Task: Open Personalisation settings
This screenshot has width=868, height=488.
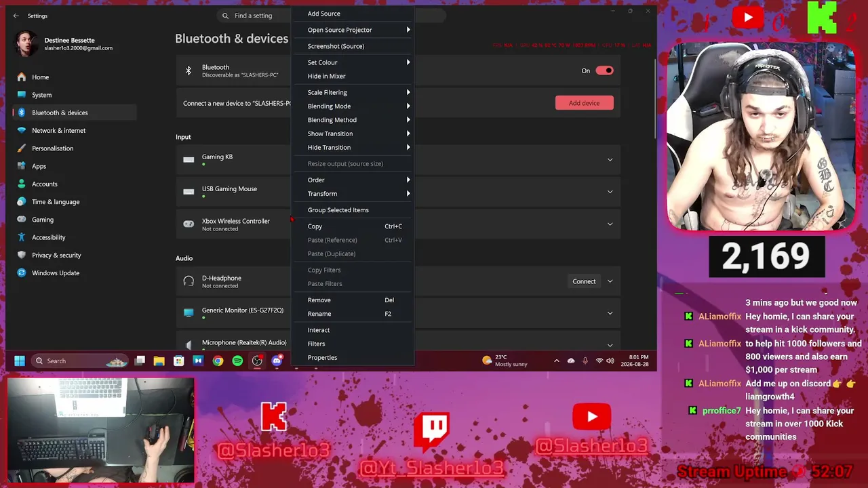Action: point(75,148)
